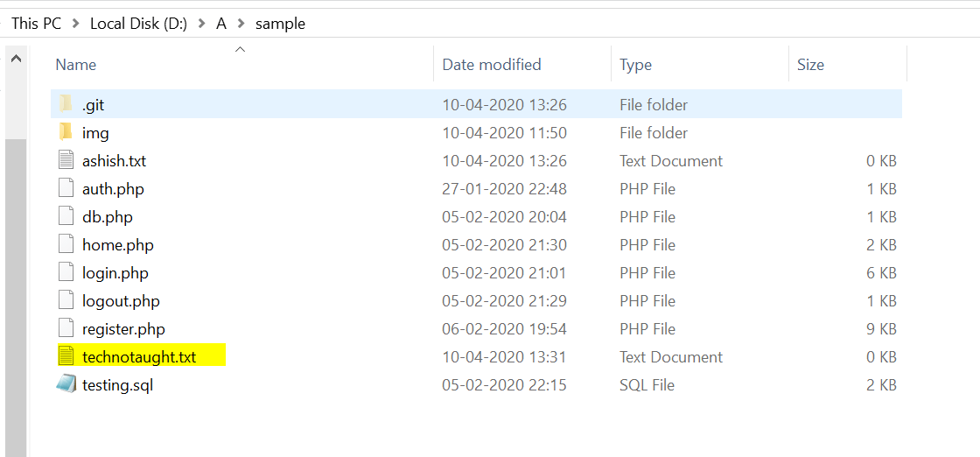Click the testing.sql file icon

66,385
